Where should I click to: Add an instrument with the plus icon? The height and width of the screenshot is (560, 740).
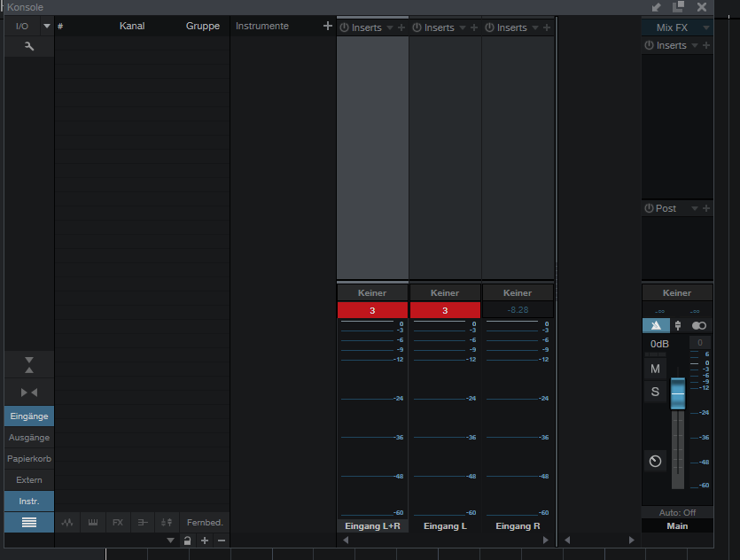(327, 27)
